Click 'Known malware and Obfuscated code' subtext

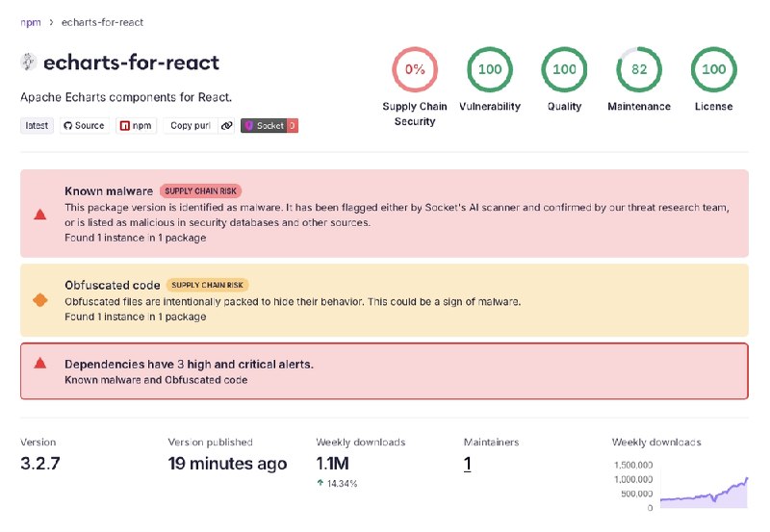tap(156, 380)
